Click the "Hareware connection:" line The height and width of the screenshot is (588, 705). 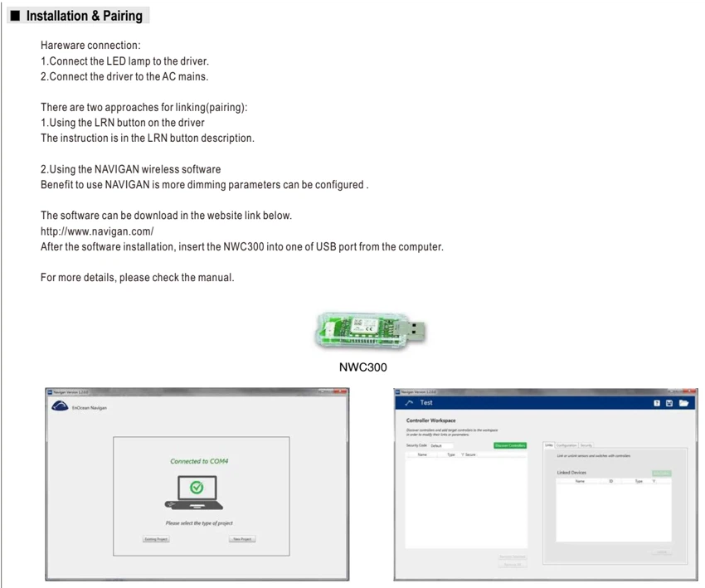coord(90,46)
